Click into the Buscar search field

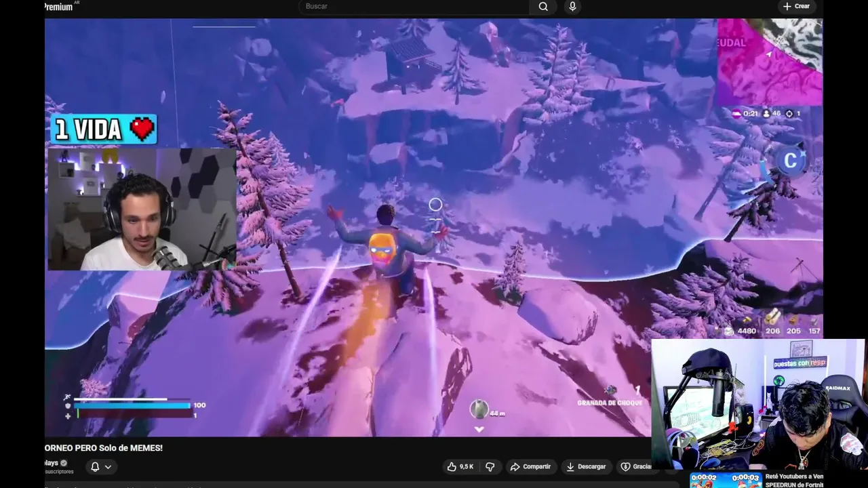pos(414,7)
